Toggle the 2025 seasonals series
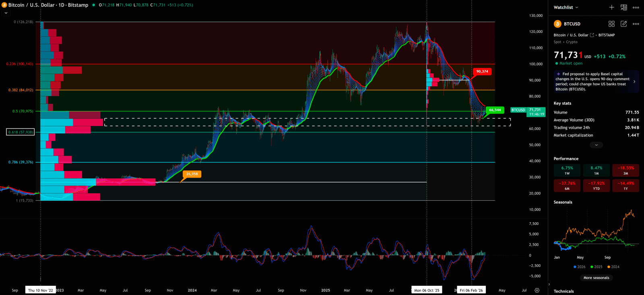The image size is (644, 295). pyautogui.click(x=596, y=267)
